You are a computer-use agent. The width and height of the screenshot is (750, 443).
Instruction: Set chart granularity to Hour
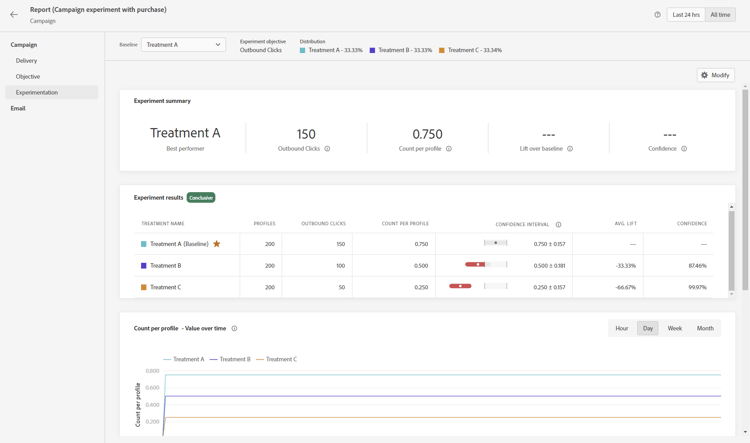pyautogui.click(x=622, y=329)
